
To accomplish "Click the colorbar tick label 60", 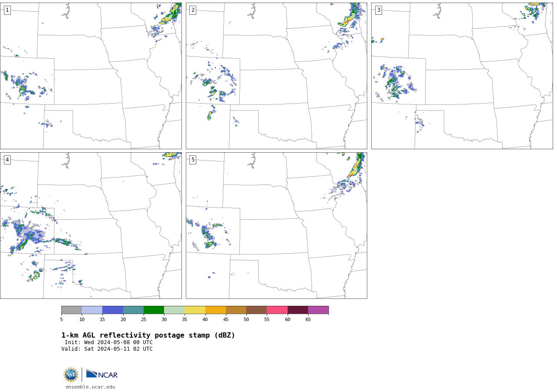I will point(288,320).
